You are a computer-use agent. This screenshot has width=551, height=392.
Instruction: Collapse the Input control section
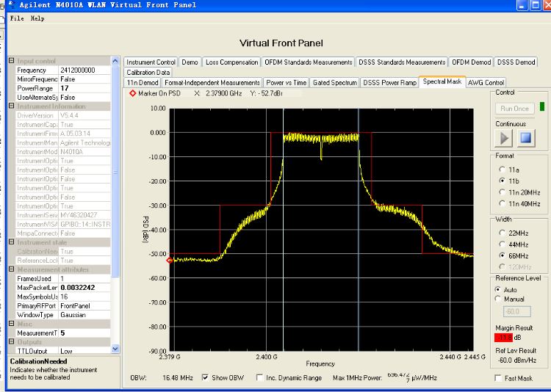[x=11, y=61]
